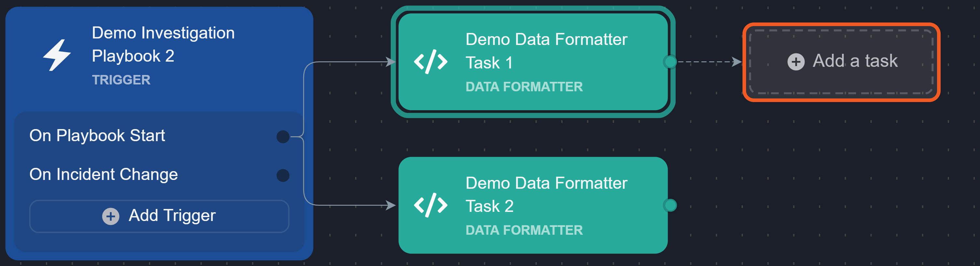Click the TRIGGER label under playbook name

121,80
